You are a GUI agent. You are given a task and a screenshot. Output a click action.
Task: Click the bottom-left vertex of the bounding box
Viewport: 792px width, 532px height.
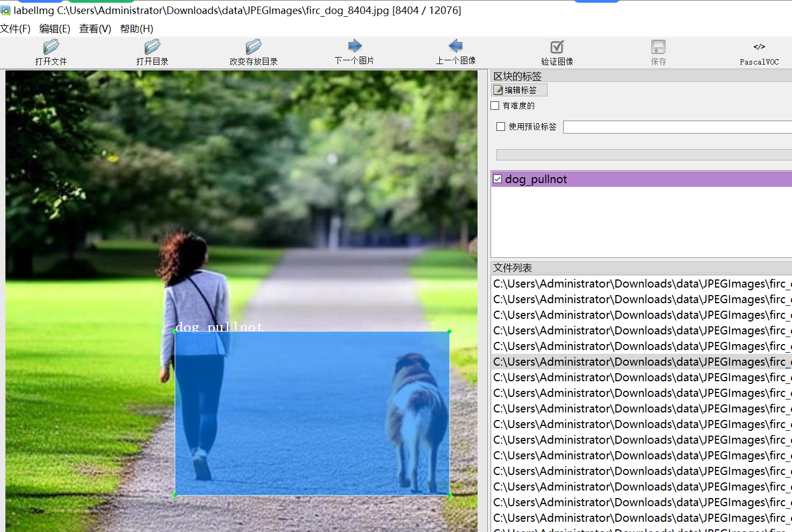175,495
